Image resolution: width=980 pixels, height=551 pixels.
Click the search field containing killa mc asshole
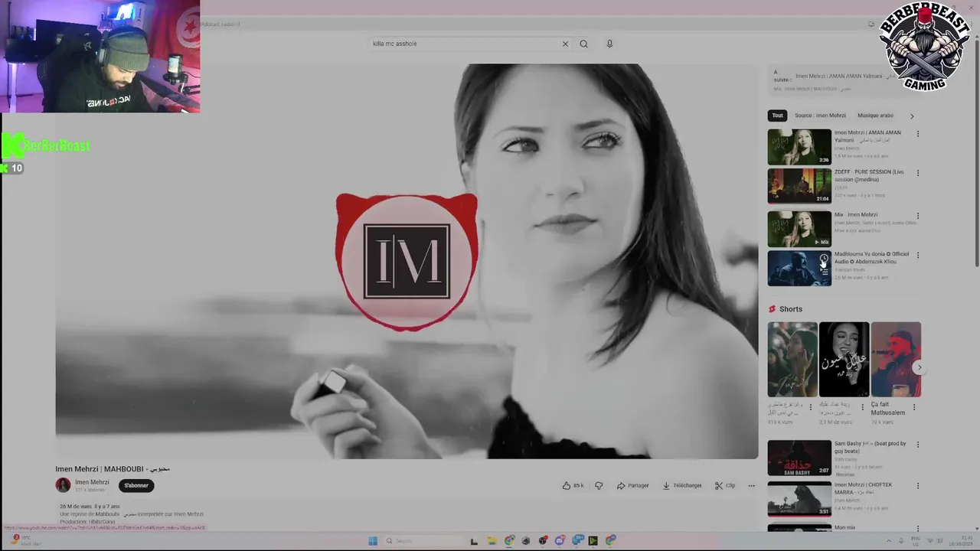[463, 44]
